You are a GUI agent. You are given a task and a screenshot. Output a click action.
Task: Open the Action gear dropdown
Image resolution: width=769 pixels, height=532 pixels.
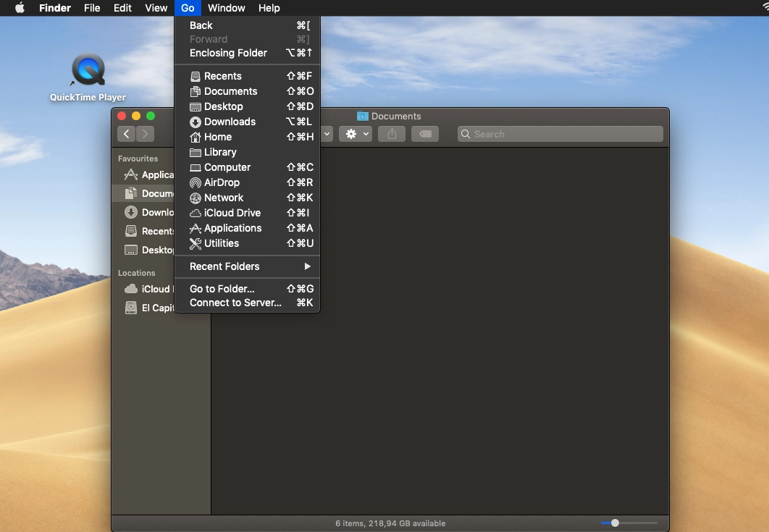[x=356, y=134]
